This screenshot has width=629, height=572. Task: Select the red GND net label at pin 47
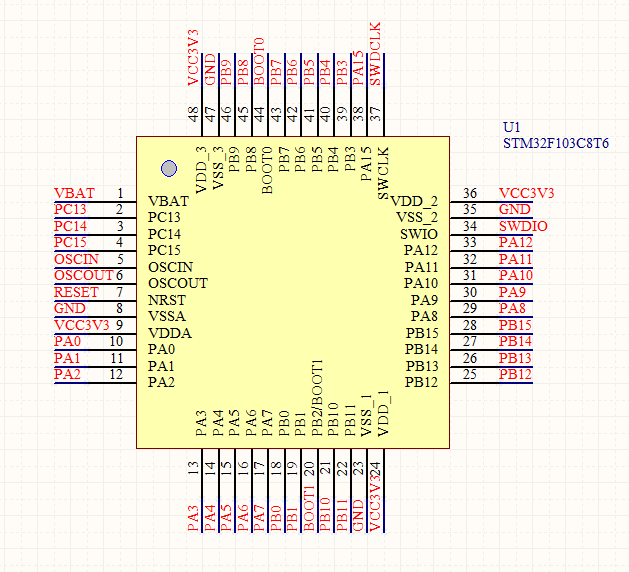pos(210,70)
